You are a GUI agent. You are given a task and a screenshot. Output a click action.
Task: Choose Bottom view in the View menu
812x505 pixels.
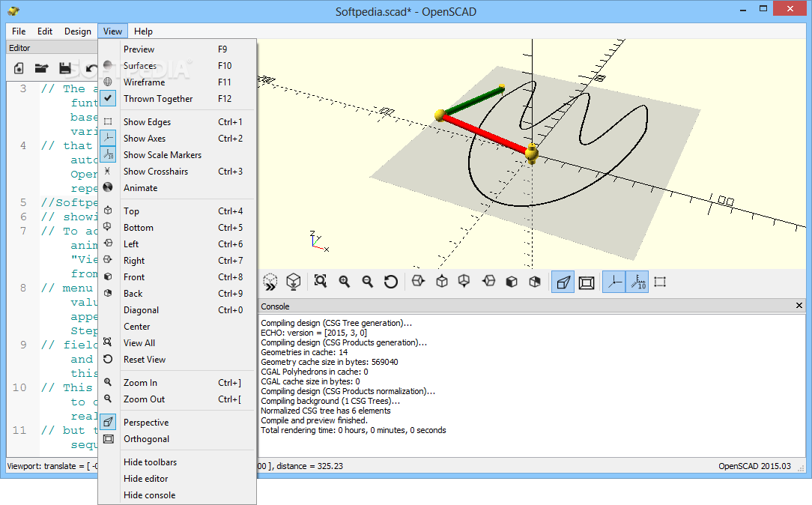pos(177,227)
